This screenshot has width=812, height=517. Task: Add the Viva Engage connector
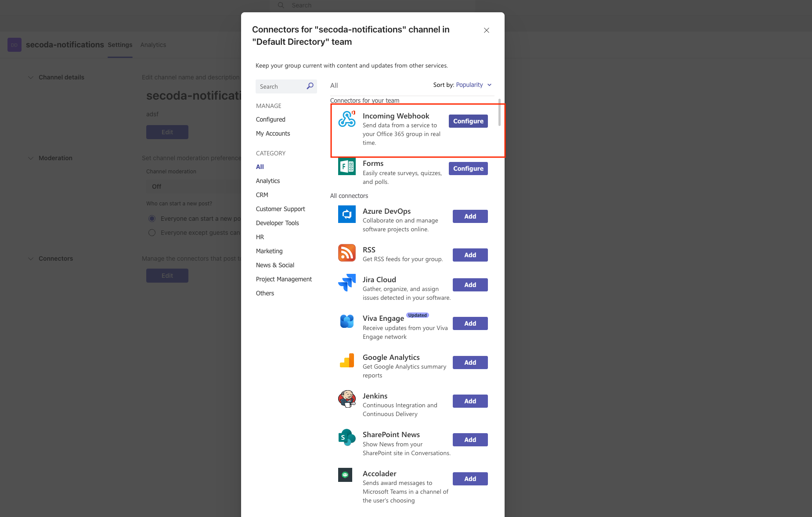click(470, 323)
